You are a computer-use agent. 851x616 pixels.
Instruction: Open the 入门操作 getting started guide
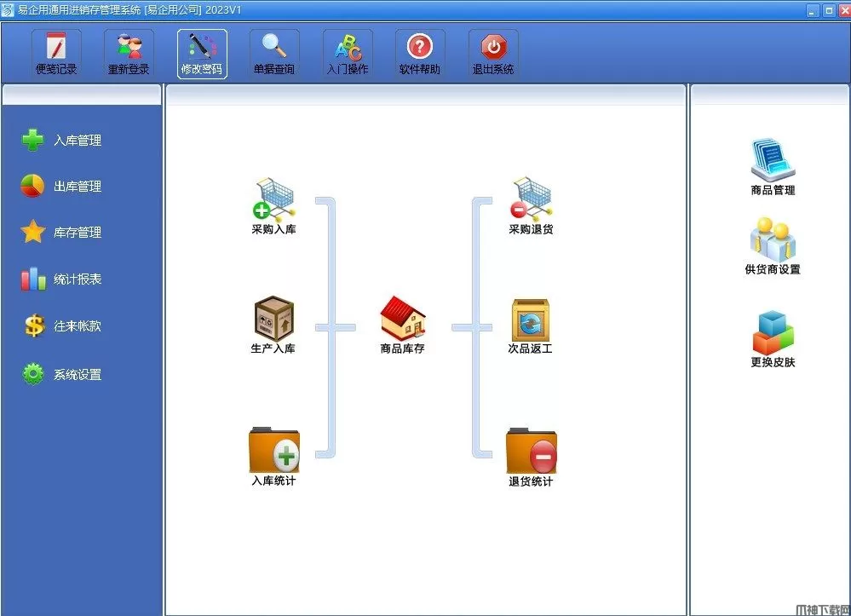click(348, 54)
